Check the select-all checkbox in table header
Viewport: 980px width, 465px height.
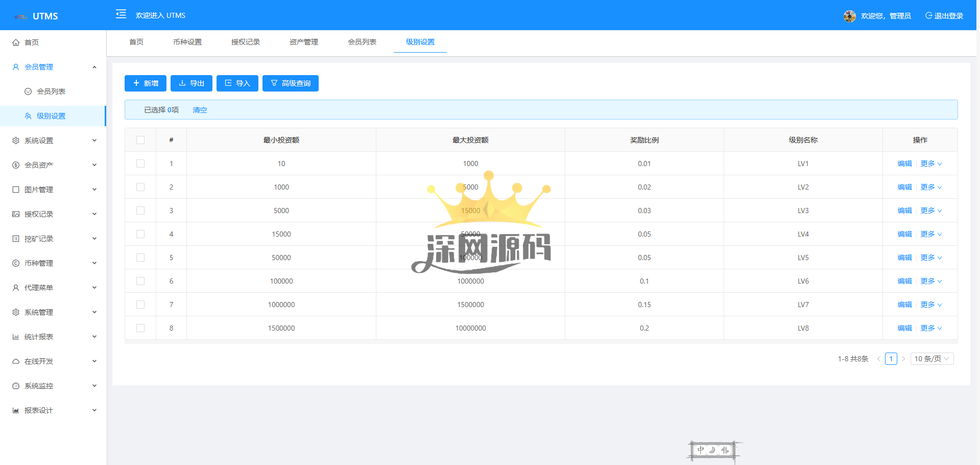click(140, 140)
